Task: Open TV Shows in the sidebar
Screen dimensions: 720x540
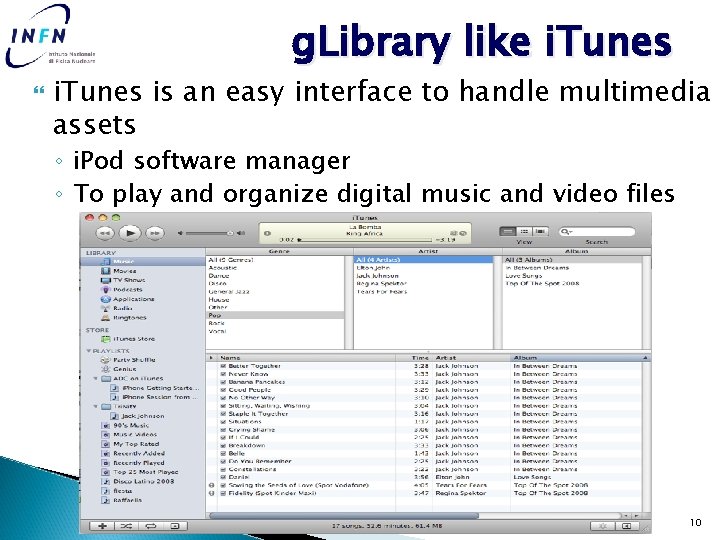Action: 142,280
